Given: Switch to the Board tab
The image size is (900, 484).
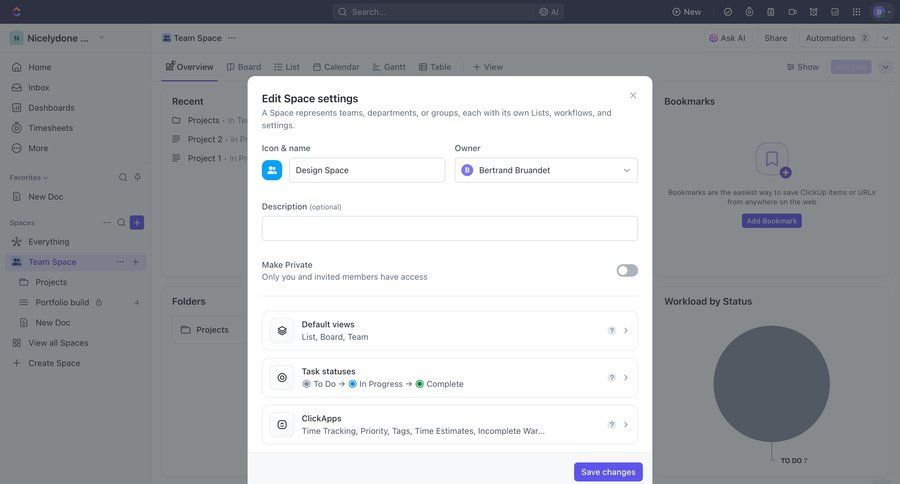Looking at the screenshot, I should click(244, 67).
